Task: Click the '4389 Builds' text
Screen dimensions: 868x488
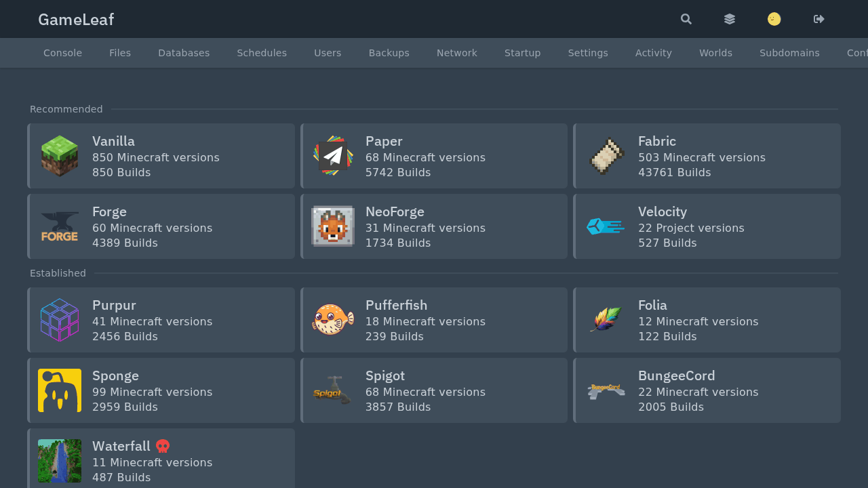Action: pos(125,243)
